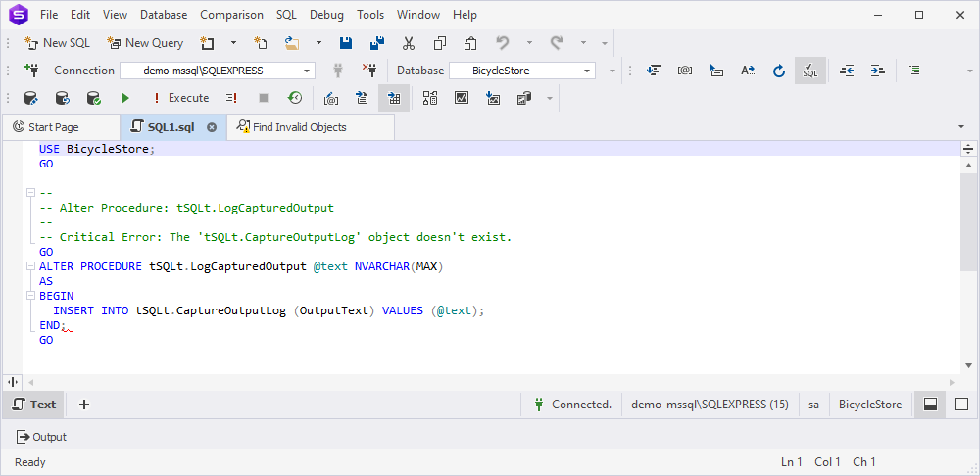Save the current document
This screenshot has width=980, height=476.
click(346, 43)
